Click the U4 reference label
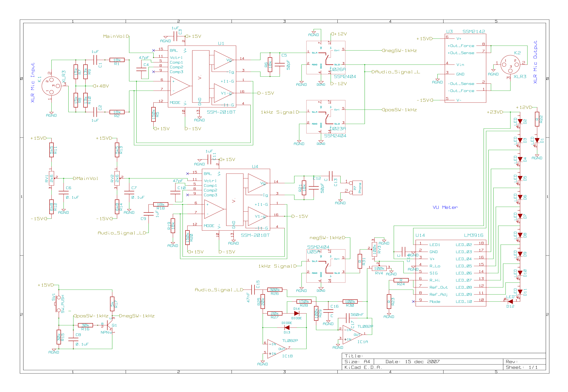 click(255, 166)
